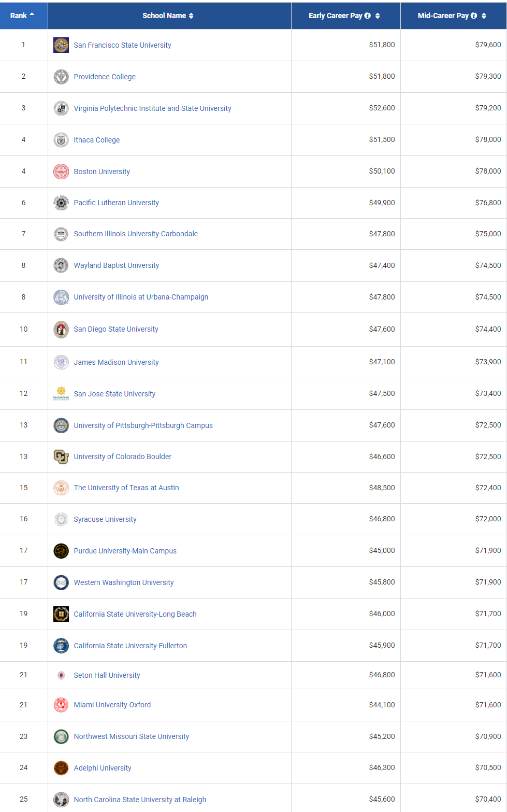Click the University of Colorado Boulder logo
507x812 pixels.
61,457
